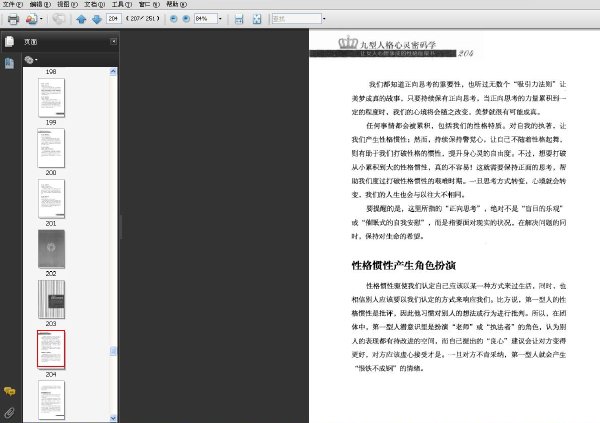The width and height of the screenshot is (600, 423).
Task: Click the book title 九型人格心灵密码学 in header
Action: click(x=398, y=45)
